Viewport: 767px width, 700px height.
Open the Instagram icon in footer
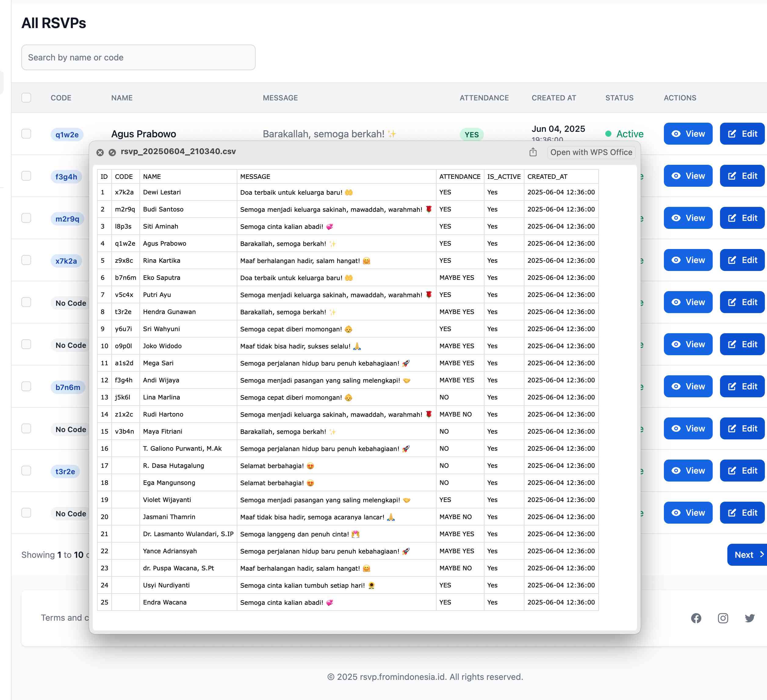coord(722,618)
